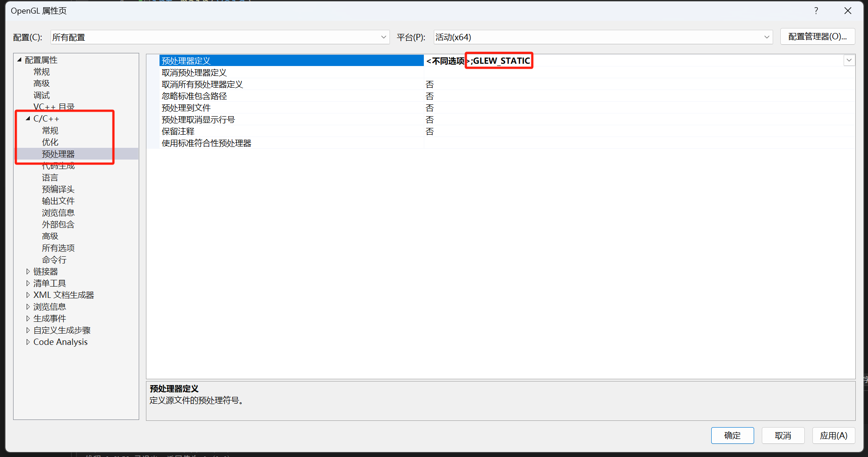Click the 配置管理器(O)... button

click(817, 37)
